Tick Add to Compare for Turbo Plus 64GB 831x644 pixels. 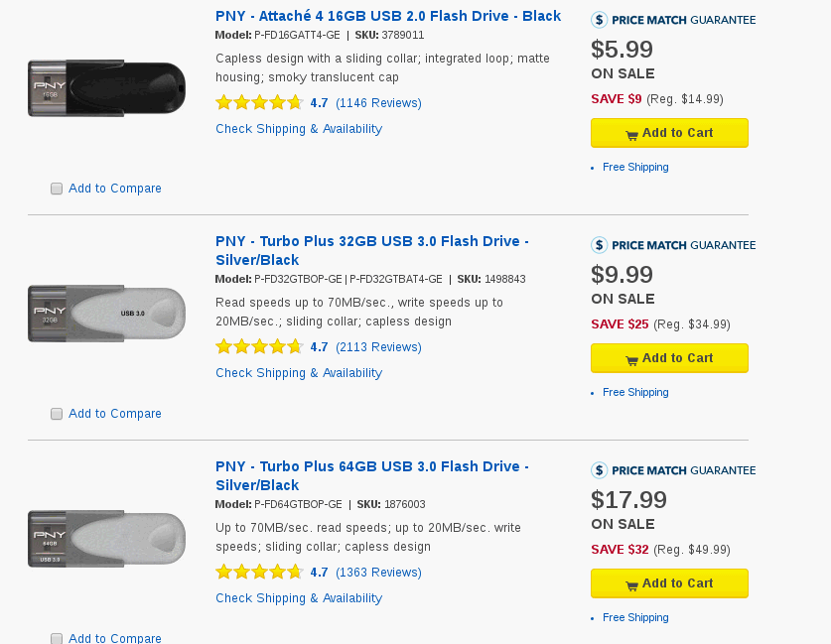[x=57, y=638]
